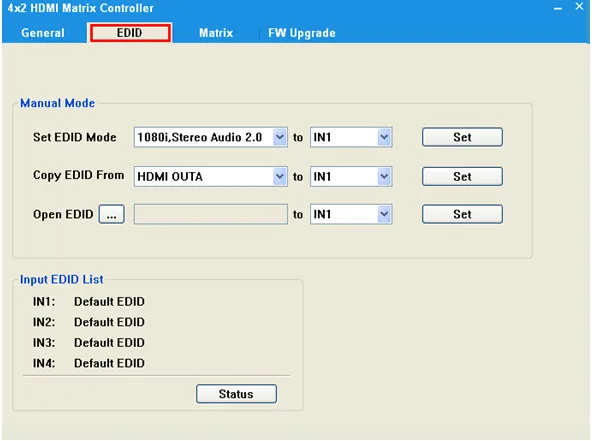
Task: Click the Status button
Action: [x=236, y=394]
